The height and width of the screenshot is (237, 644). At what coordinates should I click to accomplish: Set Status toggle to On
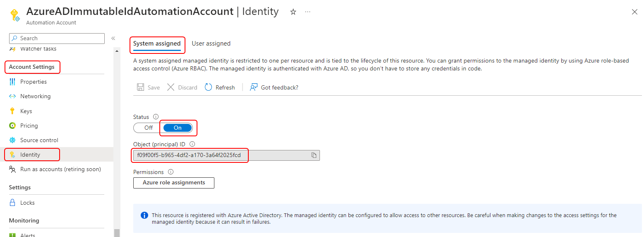pos(178,128)
